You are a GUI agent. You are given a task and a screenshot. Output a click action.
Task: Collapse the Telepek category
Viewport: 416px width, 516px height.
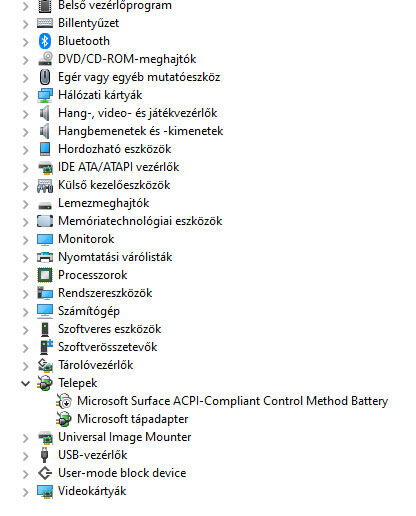pyautogui.click(x=25, y=383)
